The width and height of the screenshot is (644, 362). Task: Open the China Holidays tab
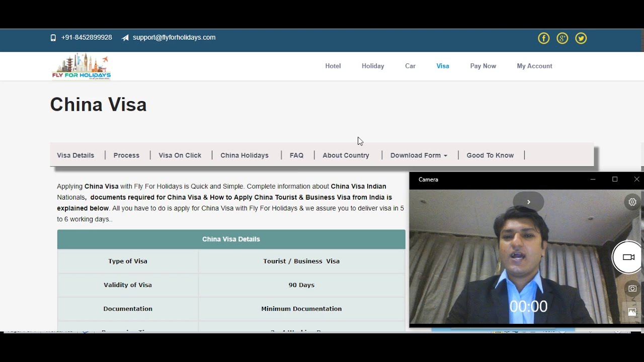click(245, 155)
